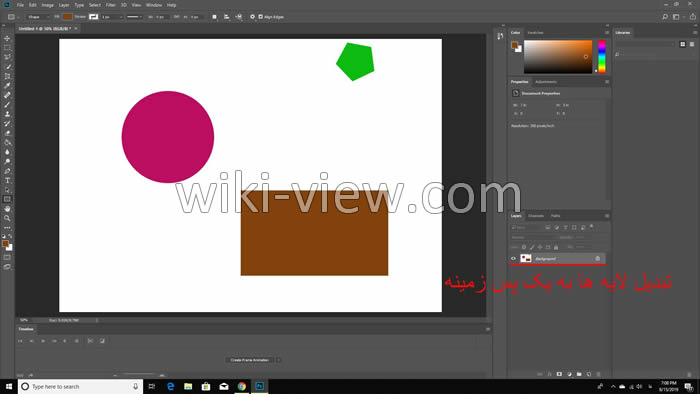
Task: Open the Shape mode dropdown
Action: [x=38, y=17]
